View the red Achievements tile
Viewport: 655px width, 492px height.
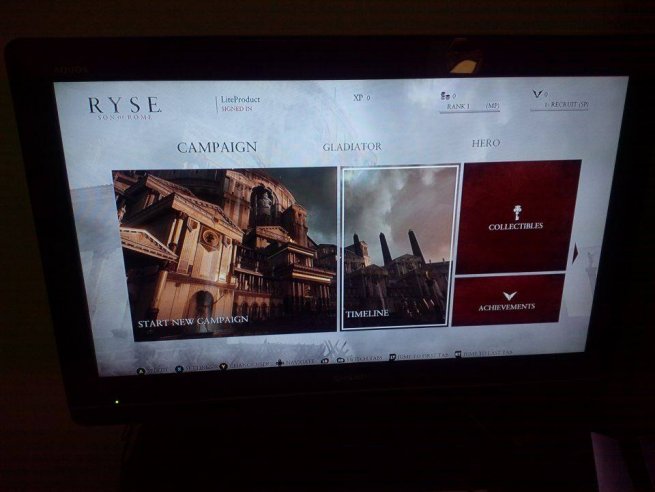point(508,299)
